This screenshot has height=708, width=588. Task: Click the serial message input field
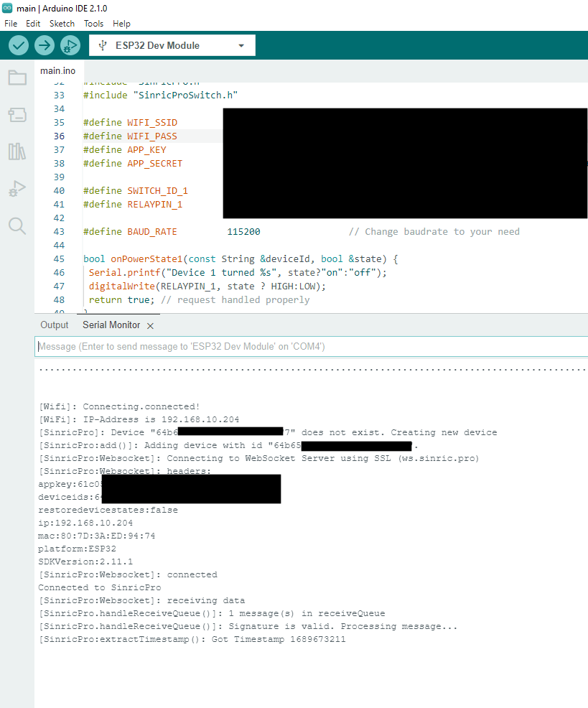pos(287,347)
